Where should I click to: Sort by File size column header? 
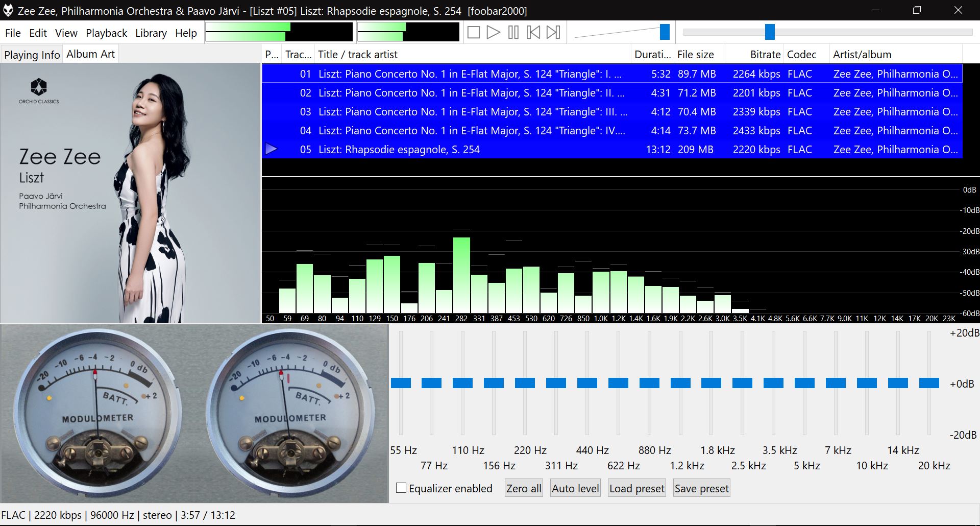click(699, 55)
